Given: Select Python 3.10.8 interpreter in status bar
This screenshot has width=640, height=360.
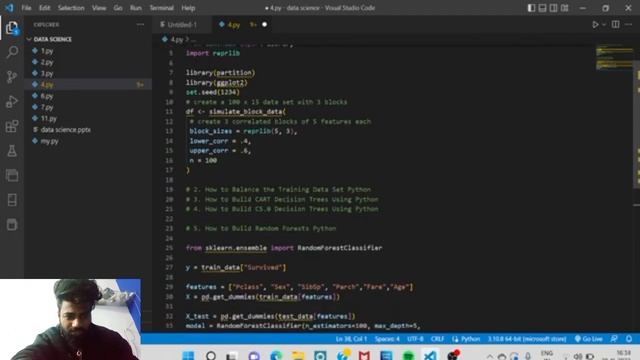Looking at the screenshot, I should [527, 339].
